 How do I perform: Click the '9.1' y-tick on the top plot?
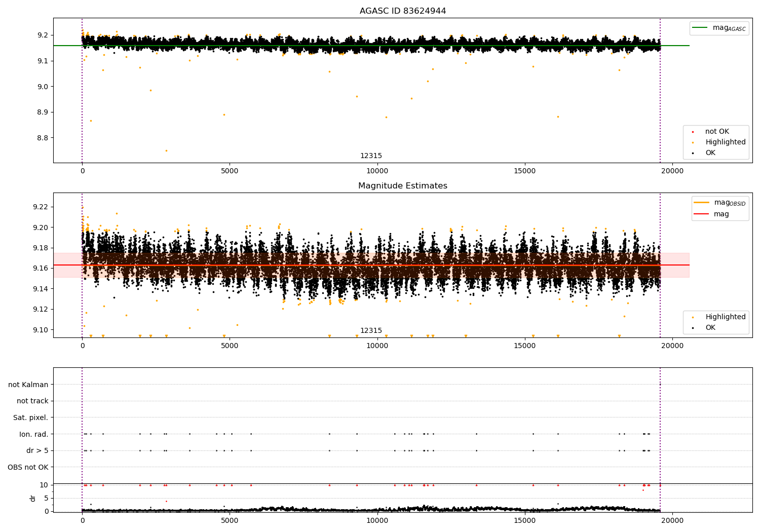click(x=43, y=61)
